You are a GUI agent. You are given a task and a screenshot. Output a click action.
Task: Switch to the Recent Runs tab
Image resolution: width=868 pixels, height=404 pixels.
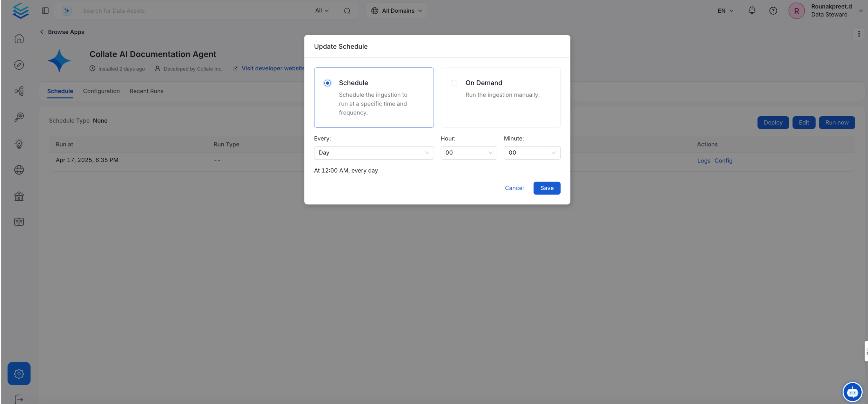tap(146, 91)
